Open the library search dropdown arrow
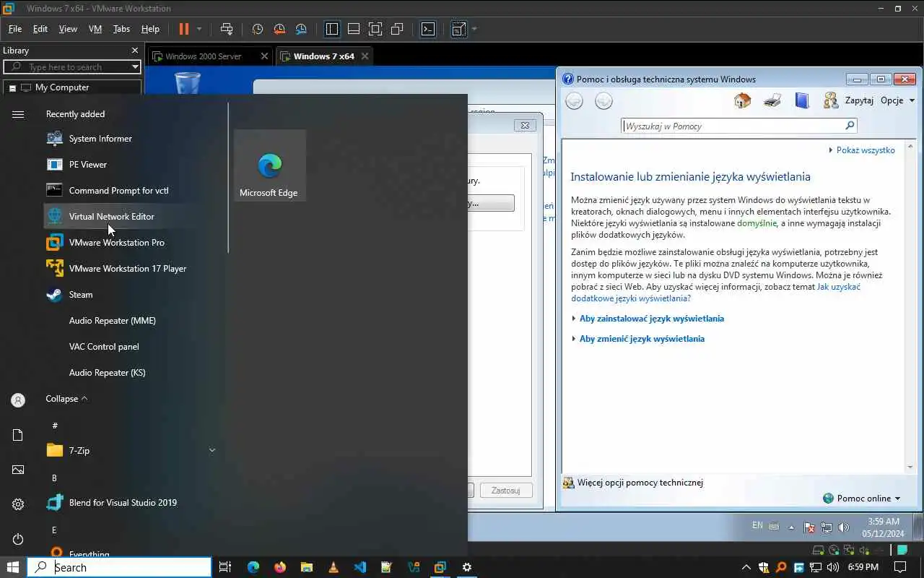 point(135,66)
